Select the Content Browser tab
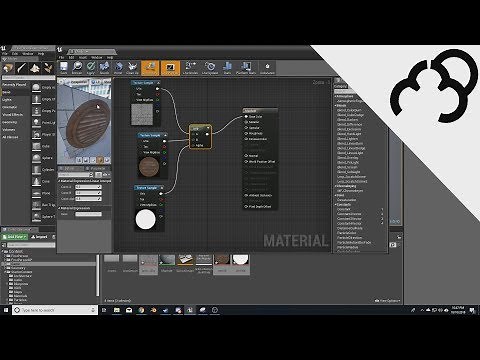 pyautogui.click(x=20, y=229)
